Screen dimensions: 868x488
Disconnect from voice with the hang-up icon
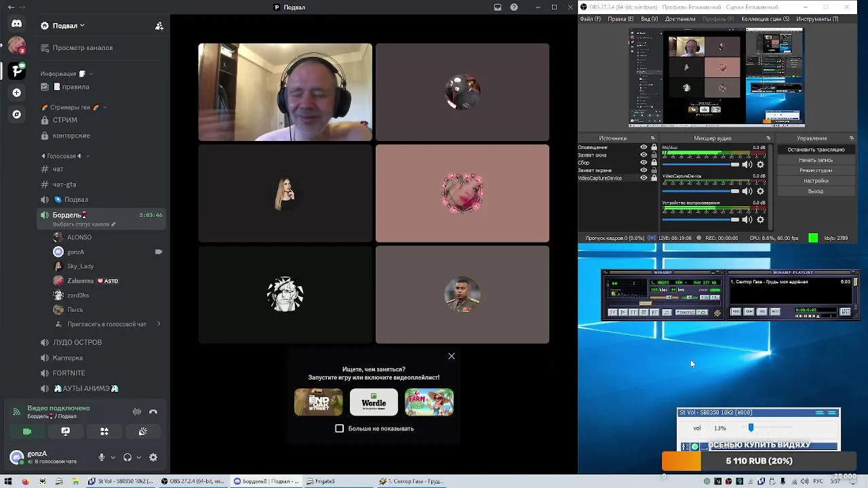coord(153,411)
